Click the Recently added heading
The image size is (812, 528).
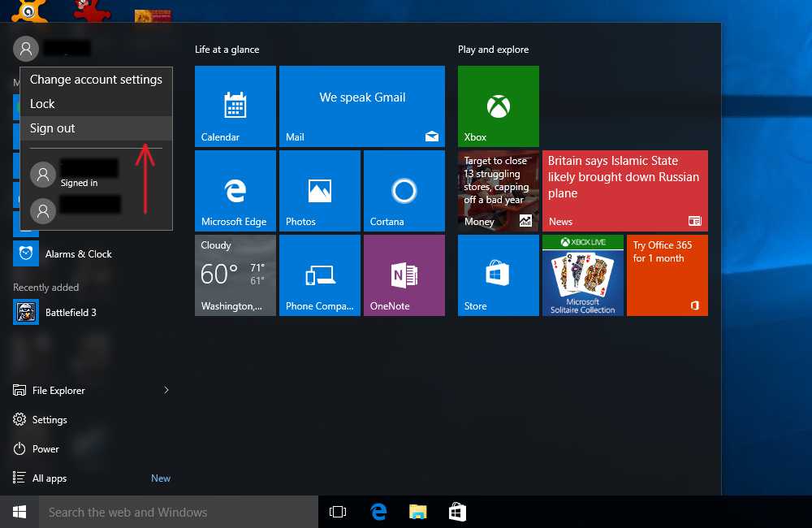pyautogui.click(x=46, y=288)
